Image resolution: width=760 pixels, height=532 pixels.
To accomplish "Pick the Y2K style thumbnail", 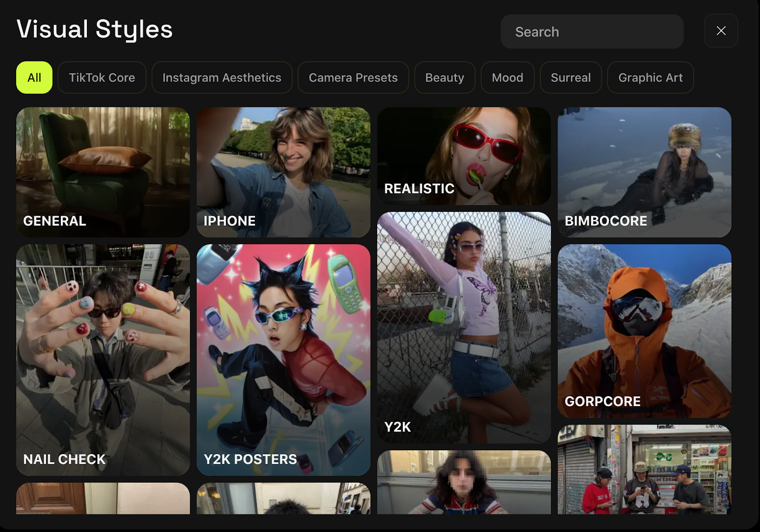I will 464,328.
